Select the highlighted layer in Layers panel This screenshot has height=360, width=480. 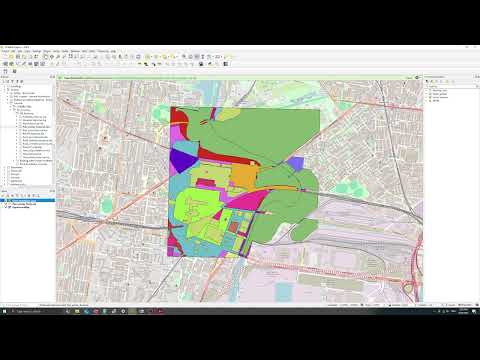tap(28, 201)
